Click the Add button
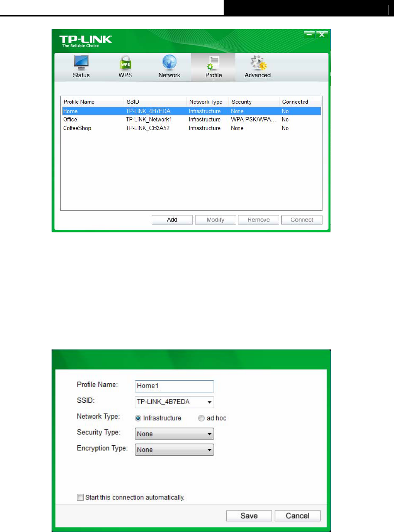Image resolution: width=394 pixels, height=532 pixels. point(172,220)
